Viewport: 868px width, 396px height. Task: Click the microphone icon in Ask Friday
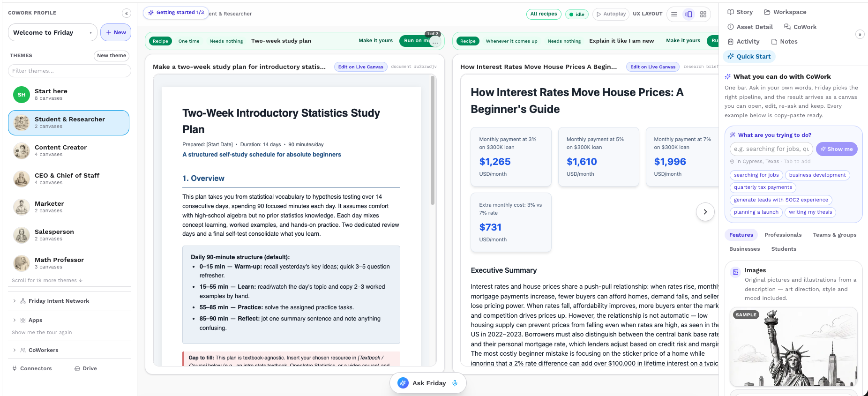point(455,383)
